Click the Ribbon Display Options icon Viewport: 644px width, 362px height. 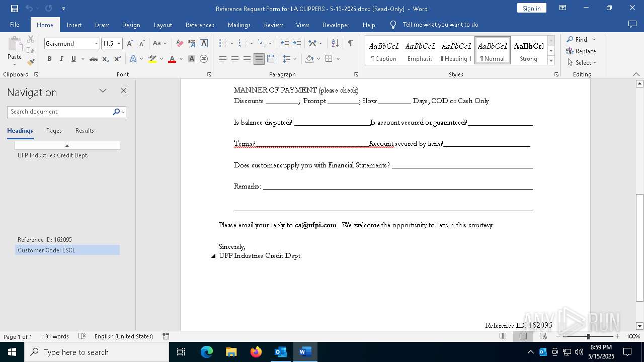click(x=563, y=8)
